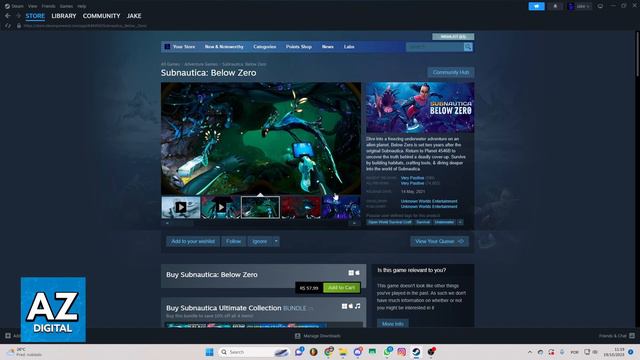Go back with the back arrow

[8, 16]
